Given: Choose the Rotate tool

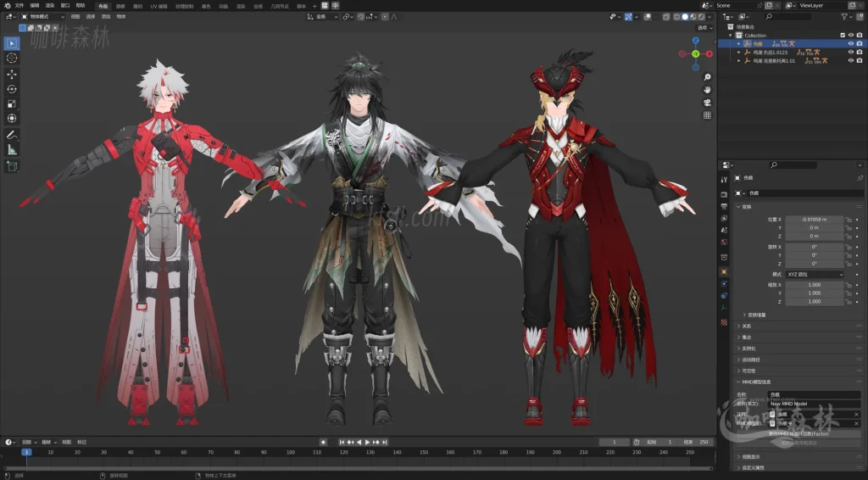Looking at the screenshot, I should coord(12,89).
